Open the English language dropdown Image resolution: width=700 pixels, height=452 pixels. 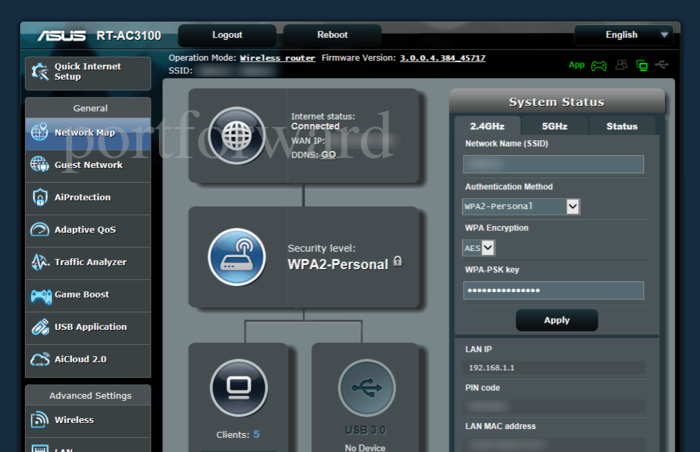623,35
